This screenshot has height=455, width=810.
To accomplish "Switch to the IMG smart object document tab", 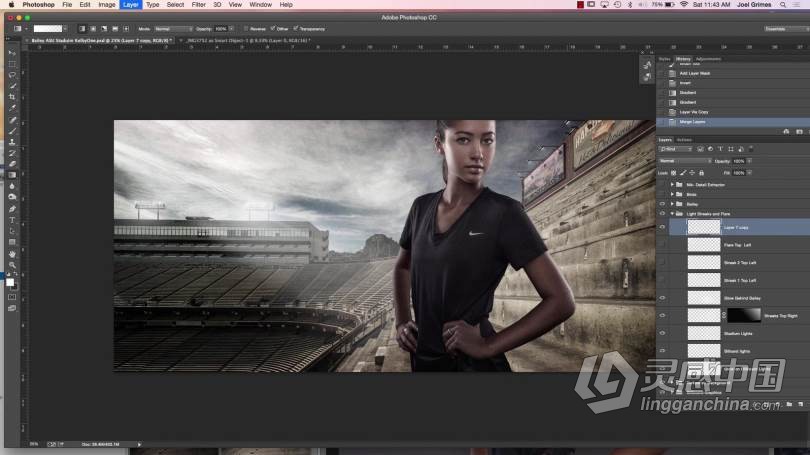I will 248,40.
